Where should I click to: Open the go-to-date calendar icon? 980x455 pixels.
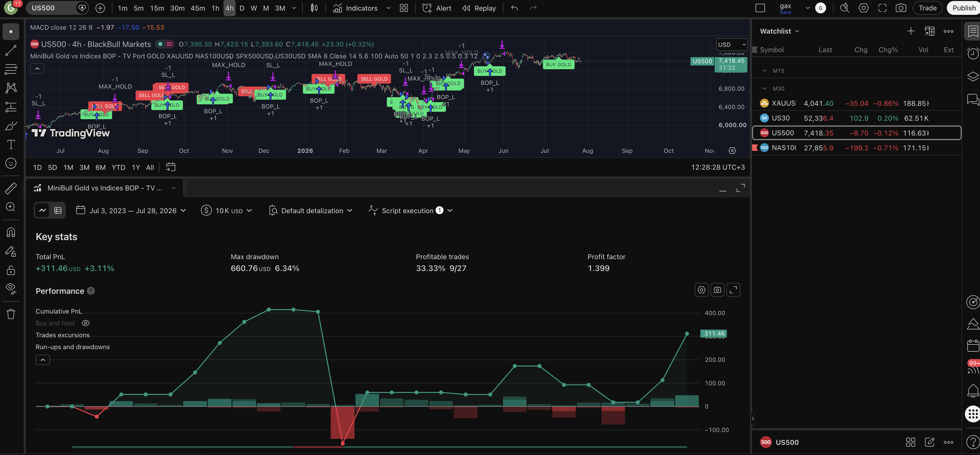coord(171,167)
